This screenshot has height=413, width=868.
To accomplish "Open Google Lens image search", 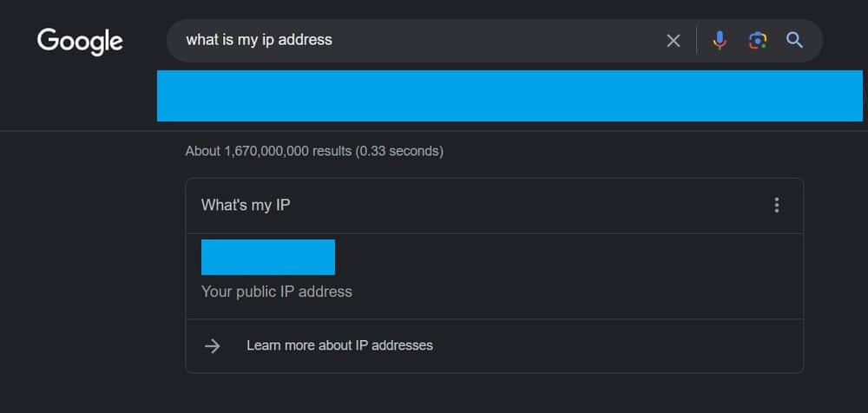I will point(758,40).
